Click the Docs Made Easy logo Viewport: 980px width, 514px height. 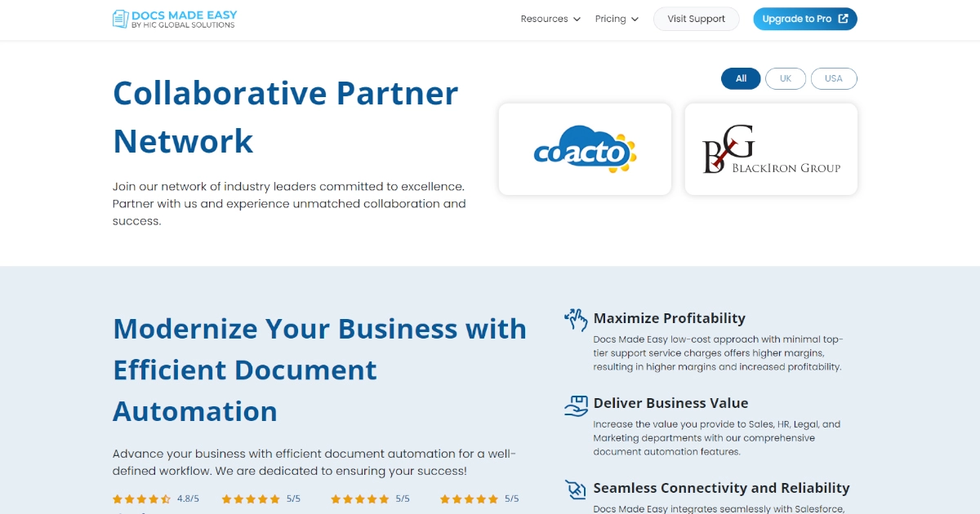point(174,18)
